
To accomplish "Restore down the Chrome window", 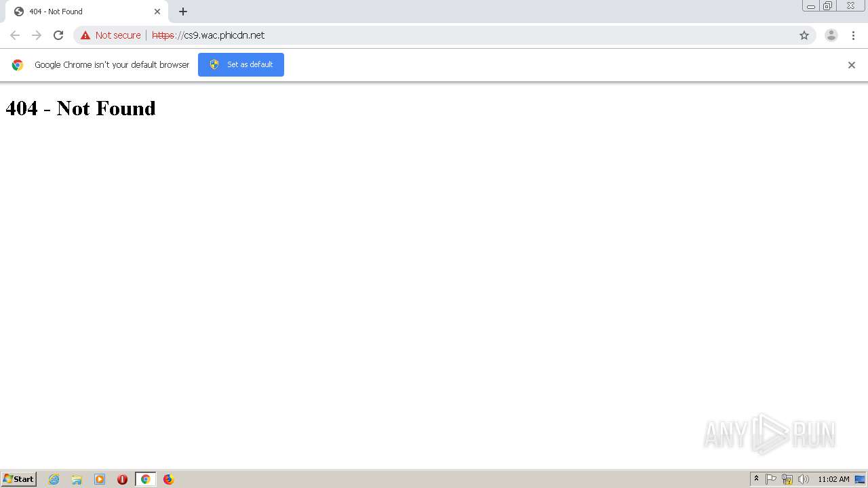I will coord(828,6).
